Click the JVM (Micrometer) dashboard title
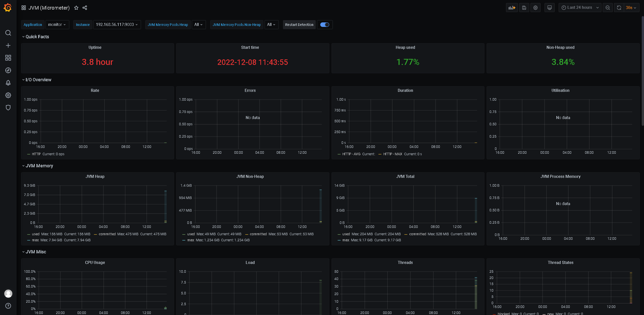The height and width of the screenshot is (315, 644). pyautogui.click(x=49, y=8)
